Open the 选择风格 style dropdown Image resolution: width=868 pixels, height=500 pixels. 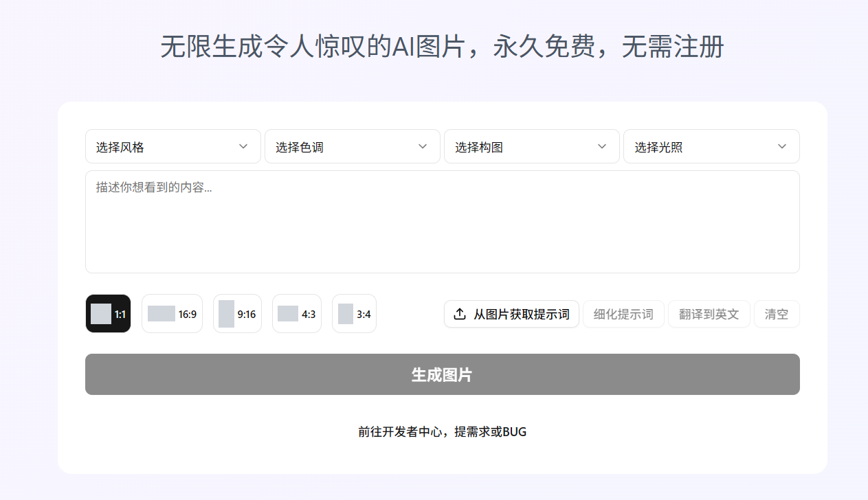173,146
